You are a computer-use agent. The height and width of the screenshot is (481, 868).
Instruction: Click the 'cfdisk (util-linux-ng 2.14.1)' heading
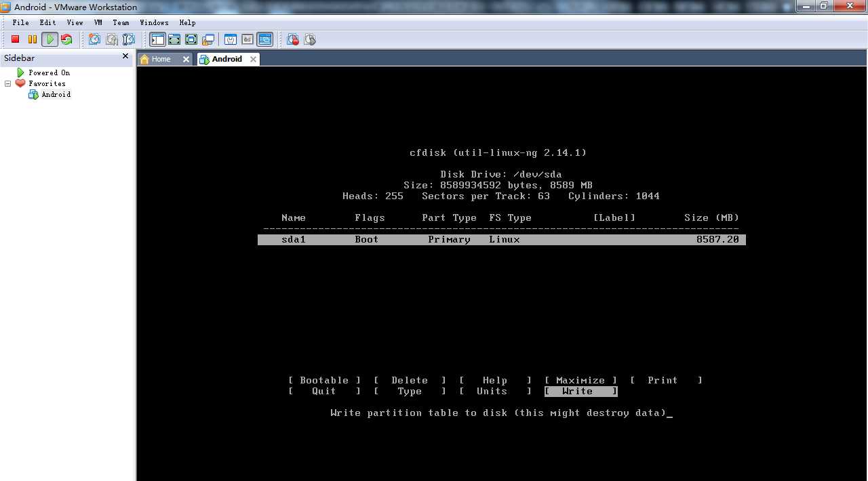pyautogui.click(x=498, y=153)
